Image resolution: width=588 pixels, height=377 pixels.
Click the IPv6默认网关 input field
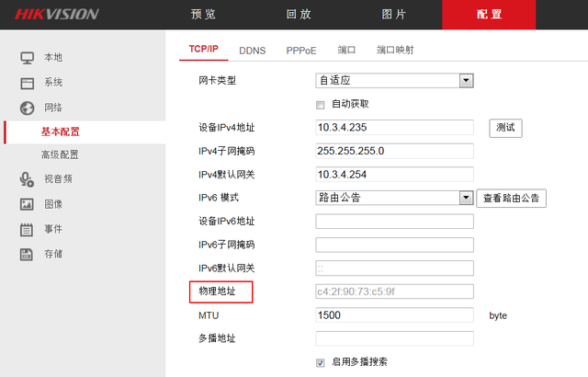tap(394, 268)
